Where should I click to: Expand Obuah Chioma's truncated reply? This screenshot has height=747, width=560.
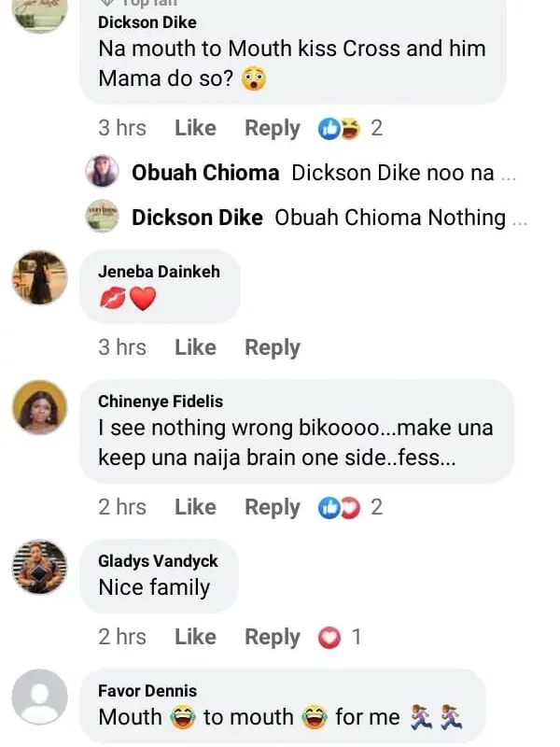[509, 174]
